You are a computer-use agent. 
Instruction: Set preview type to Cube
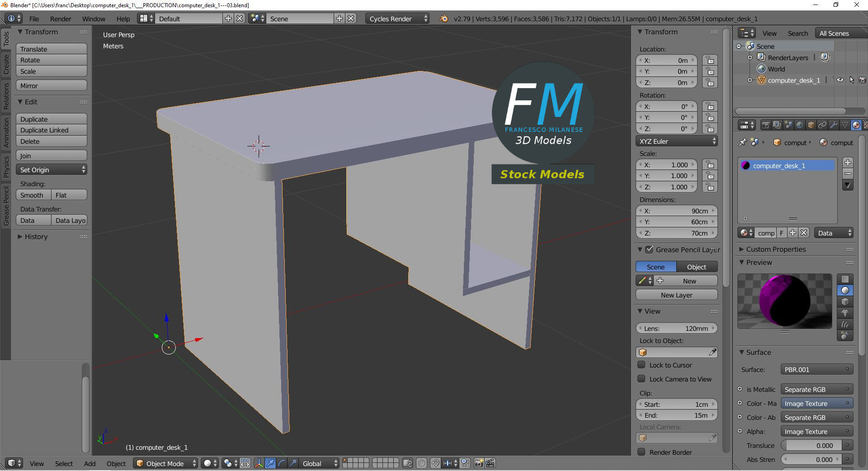[845, 301]
